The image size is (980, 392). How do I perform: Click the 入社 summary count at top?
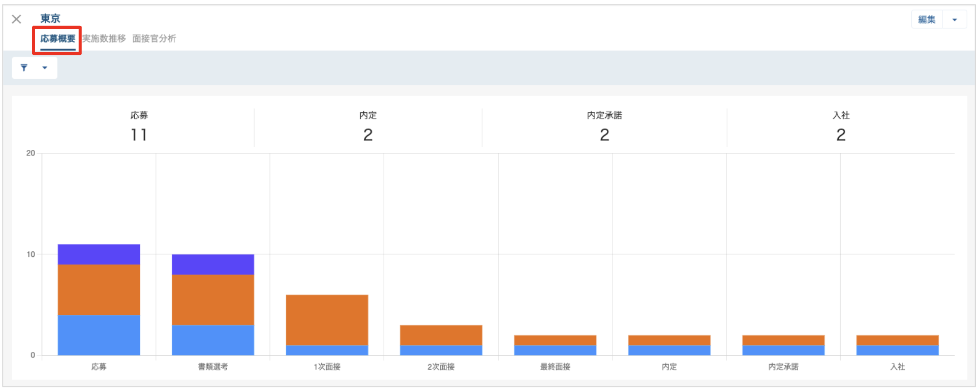[x=841, y=135]
